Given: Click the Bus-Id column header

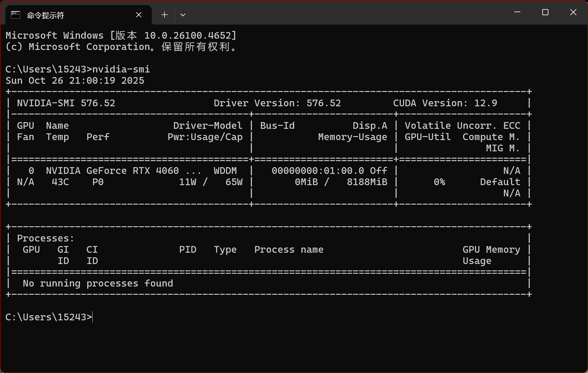Looking at the screenshot, I should 277,126.
